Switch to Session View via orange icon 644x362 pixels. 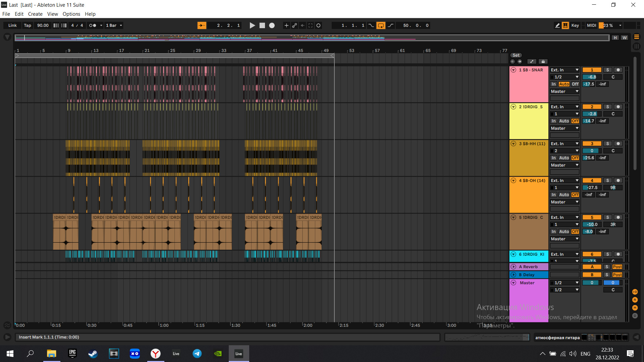(x=637, y=37)
